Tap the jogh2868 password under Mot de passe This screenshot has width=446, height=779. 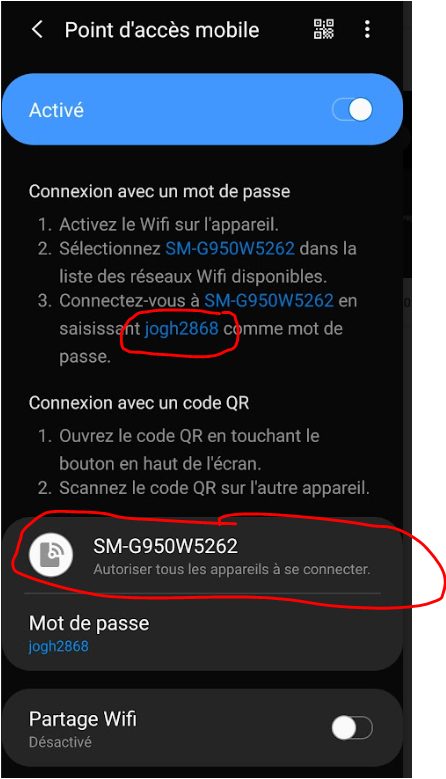pos(59,646)
